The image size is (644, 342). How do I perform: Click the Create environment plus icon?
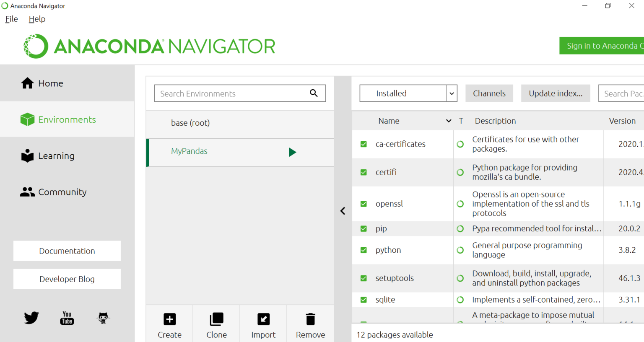coord(169,319)
